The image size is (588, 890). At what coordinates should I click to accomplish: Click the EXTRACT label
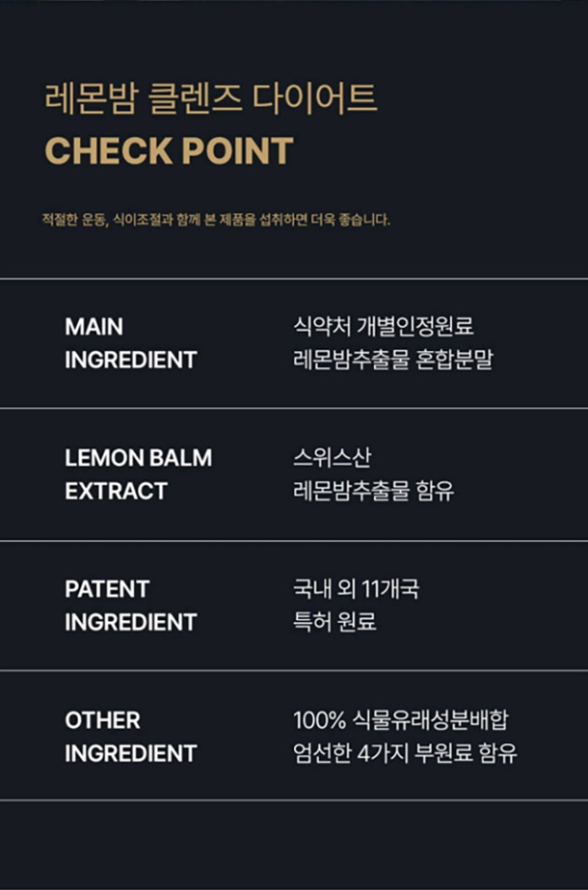[117, 491]
